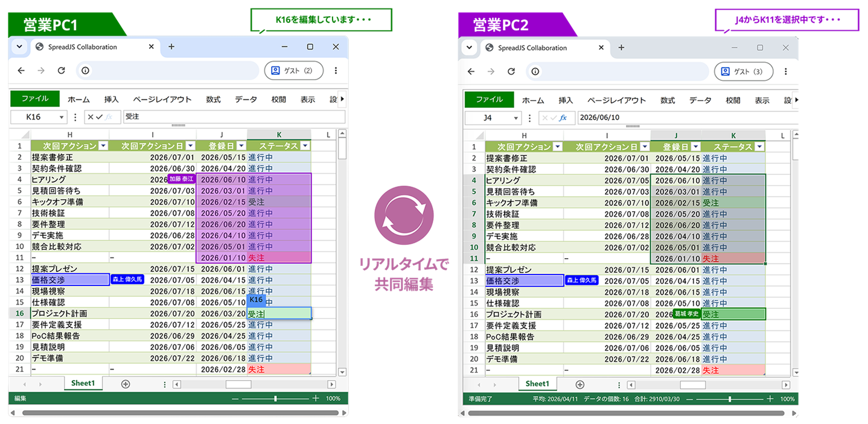
Task: Show more ribbon tabs arrow in 営業PC1
Action: [x=342, y=99]
